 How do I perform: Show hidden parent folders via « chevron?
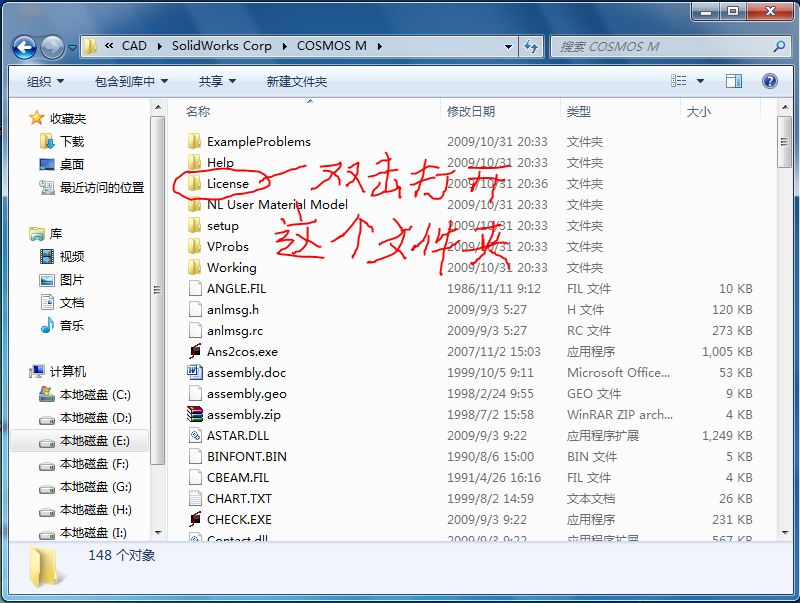109,46
